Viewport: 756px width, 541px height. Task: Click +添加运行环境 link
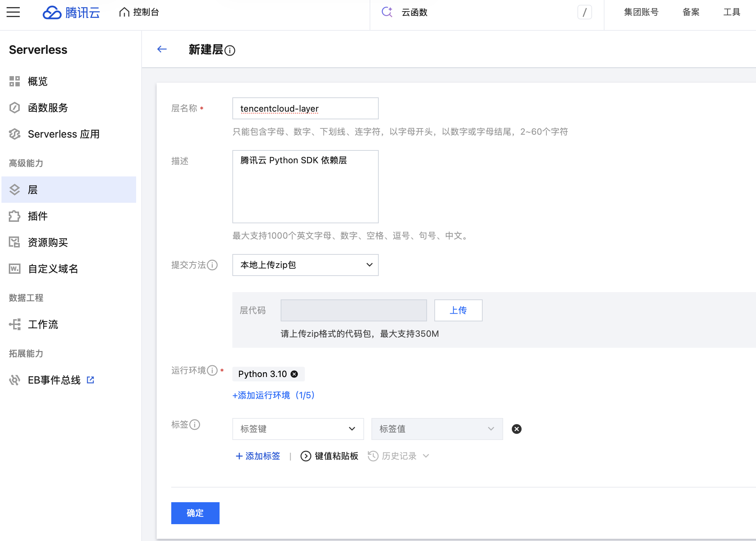tap(274, 395)
